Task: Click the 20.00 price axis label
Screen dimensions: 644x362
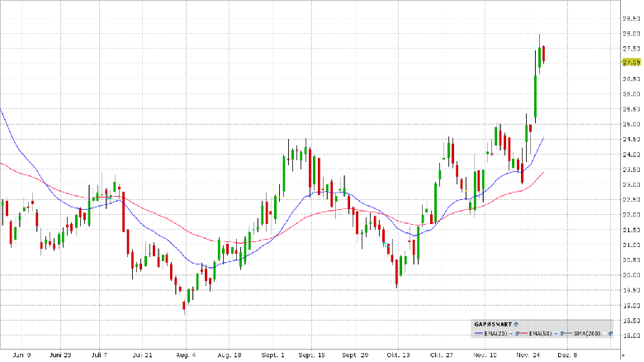Action: pos(632,275)
